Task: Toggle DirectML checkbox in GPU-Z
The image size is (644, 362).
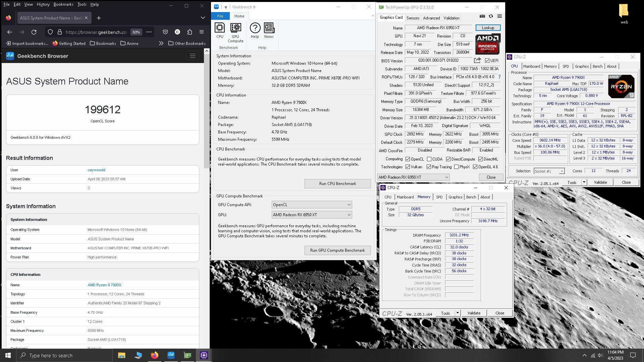Action: coord(480,159)
